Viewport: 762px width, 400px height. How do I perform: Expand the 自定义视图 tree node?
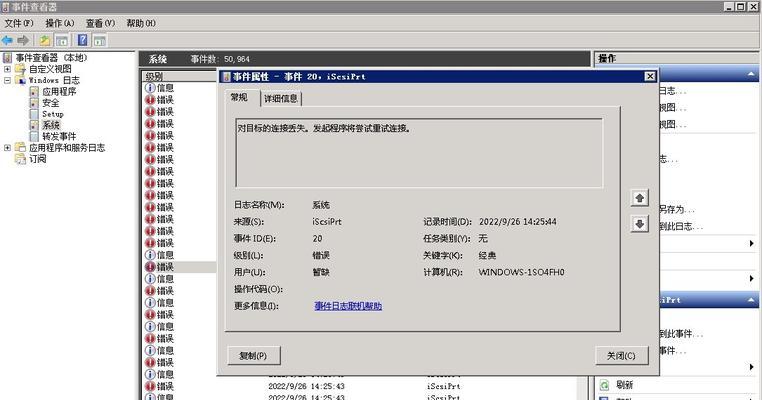tap(7, 69)
